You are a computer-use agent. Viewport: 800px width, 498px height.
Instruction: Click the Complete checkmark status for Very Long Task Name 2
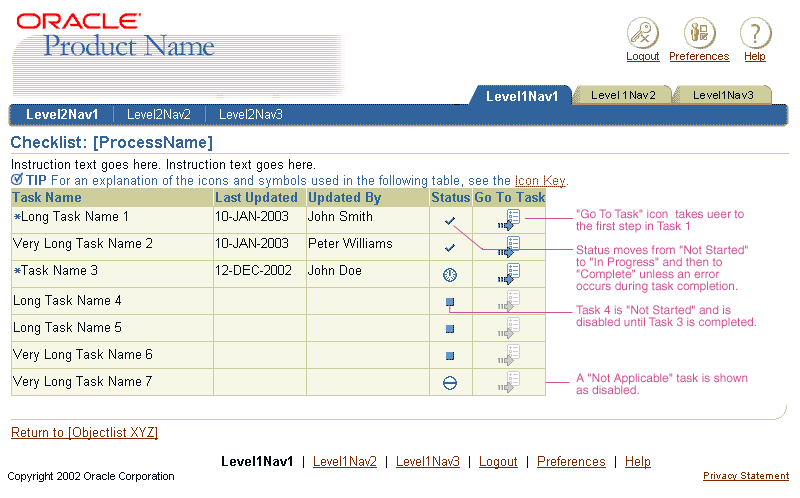449,248
